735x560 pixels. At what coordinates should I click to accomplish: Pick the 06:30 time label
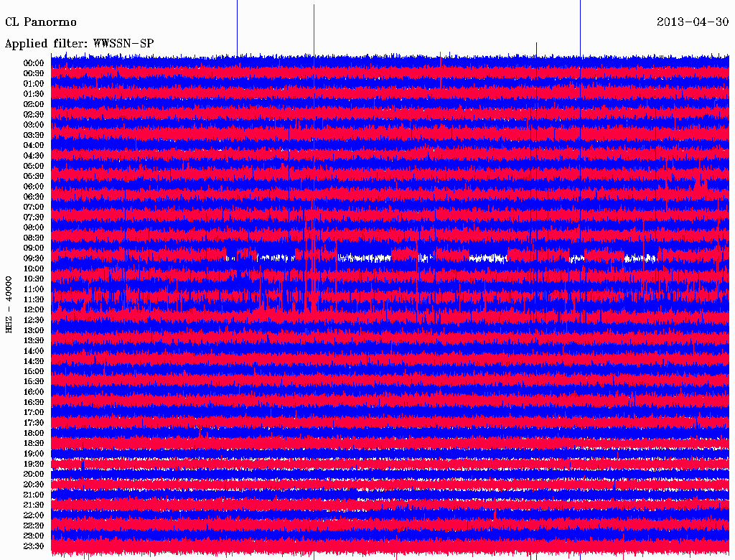pyautogui.click(x=34, y=197)
